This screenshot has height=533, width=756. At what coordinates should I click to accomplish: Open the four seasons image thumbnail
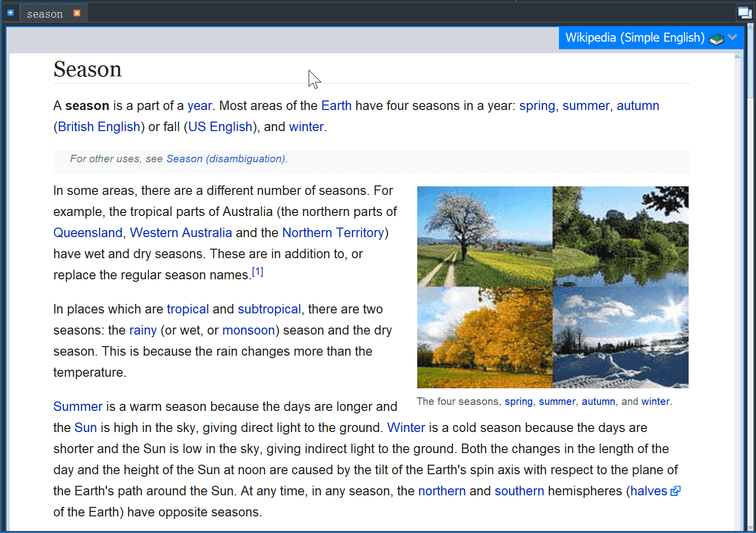pos(552,287)
